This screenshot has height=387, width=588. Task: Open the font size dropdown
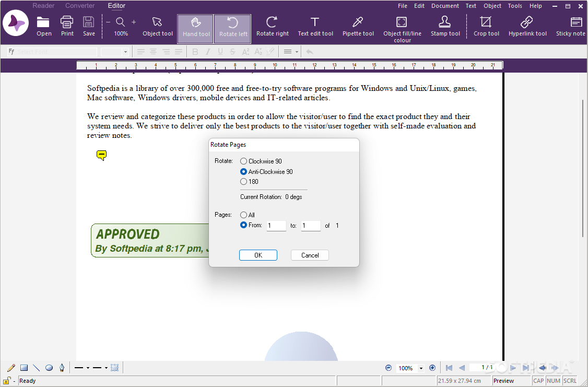click(125, 52)
